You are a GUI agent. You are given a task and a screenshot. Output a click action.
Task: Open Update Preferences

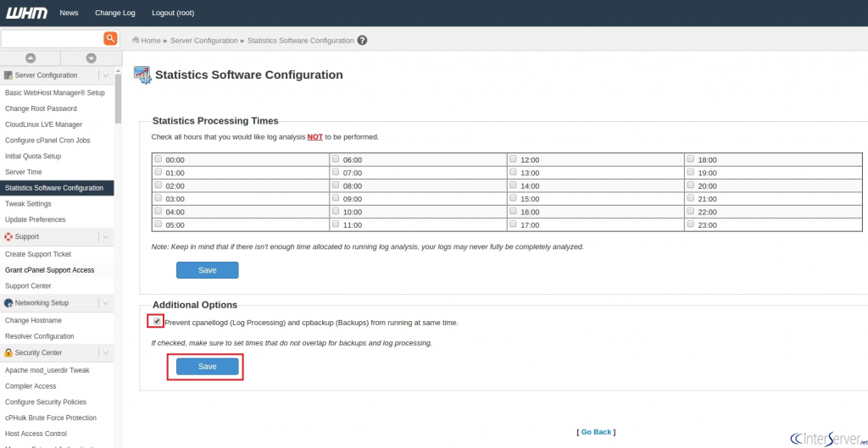tap(36, 219)
